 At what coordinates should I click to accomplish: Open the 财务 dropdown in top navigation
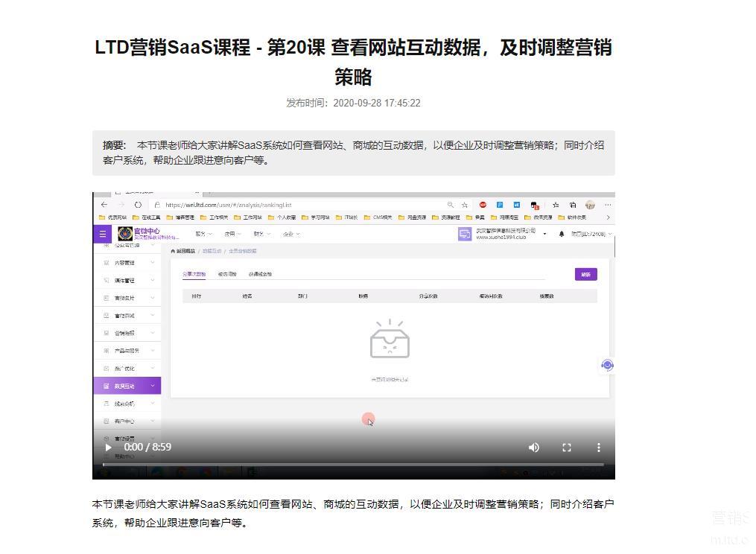coord(261,234)
